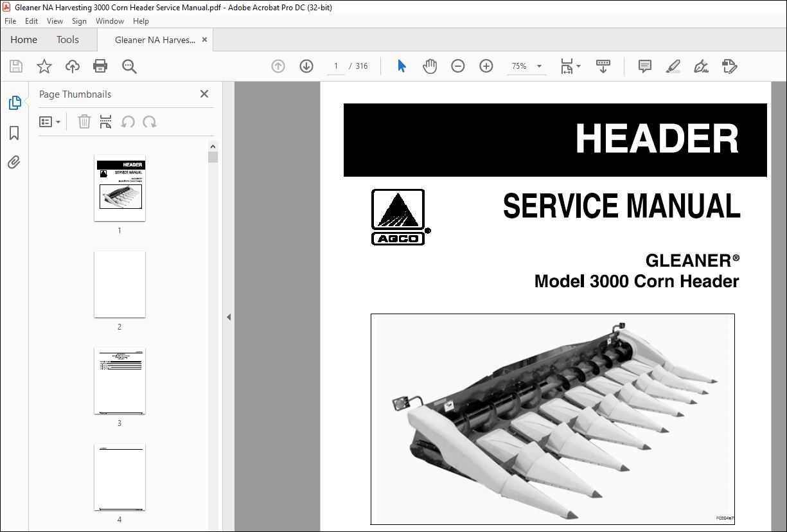Activate the Hand pan tool
787x532 pixels.
click(x=430, y=66)
